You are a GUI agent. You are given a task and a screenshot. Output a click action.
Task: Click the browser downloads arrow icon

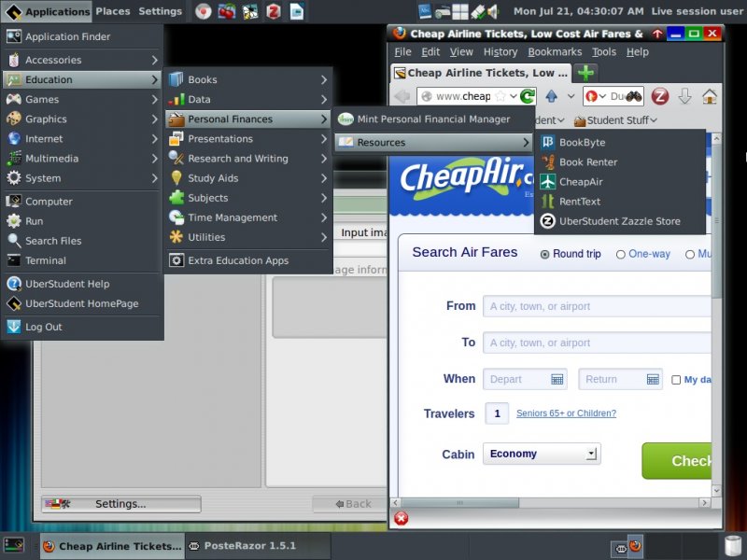pyautogui.click(x=684, y=96)
